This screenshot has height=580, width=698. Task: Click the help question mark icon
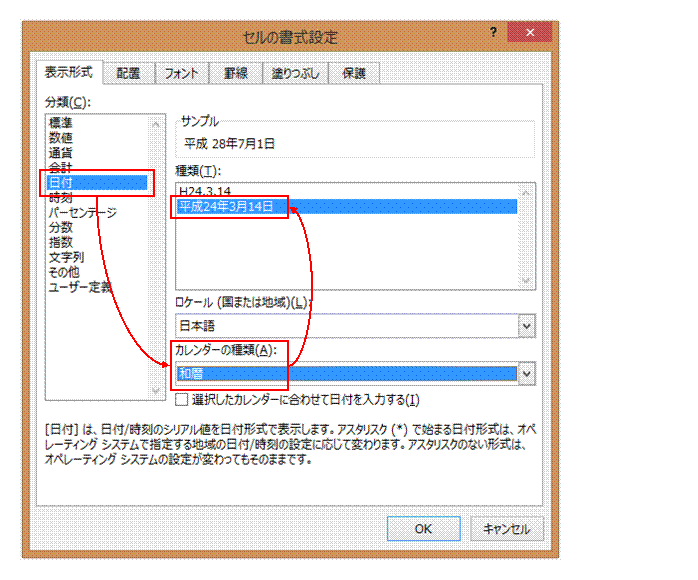493,32
